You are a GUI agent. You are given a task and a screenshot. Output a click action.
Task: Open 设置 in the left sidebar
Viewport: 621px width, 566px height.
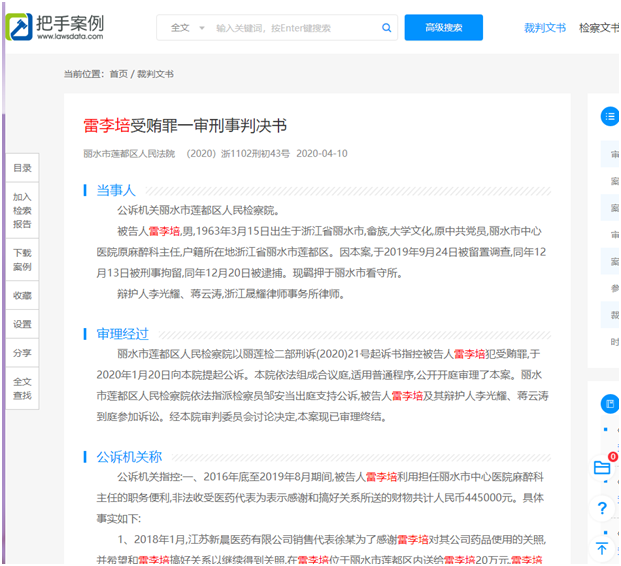pos(22,324)
